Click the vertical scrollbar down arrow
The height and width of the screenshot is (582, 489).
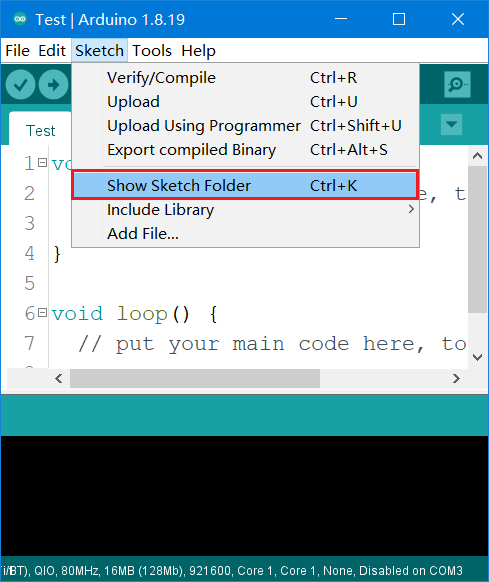point(477,357)
